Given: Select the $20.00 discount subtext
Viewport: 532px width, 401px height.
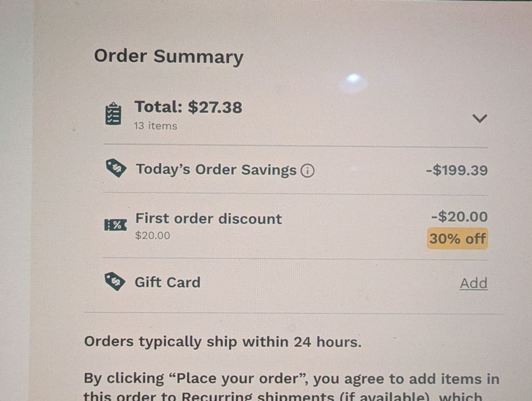Looking at the screenshot, I should pos(153,235).
